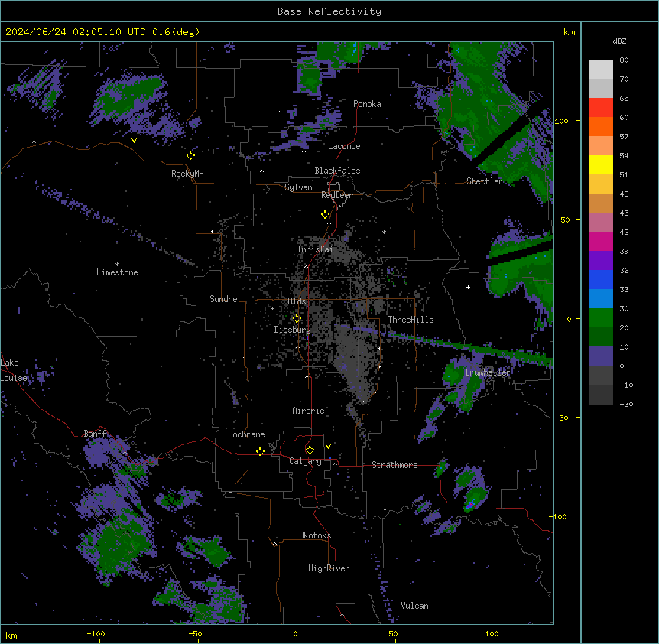Viewport: 659px width, 644px height.
Task: Click the Strathmore town label
Action: pos(394,465)
